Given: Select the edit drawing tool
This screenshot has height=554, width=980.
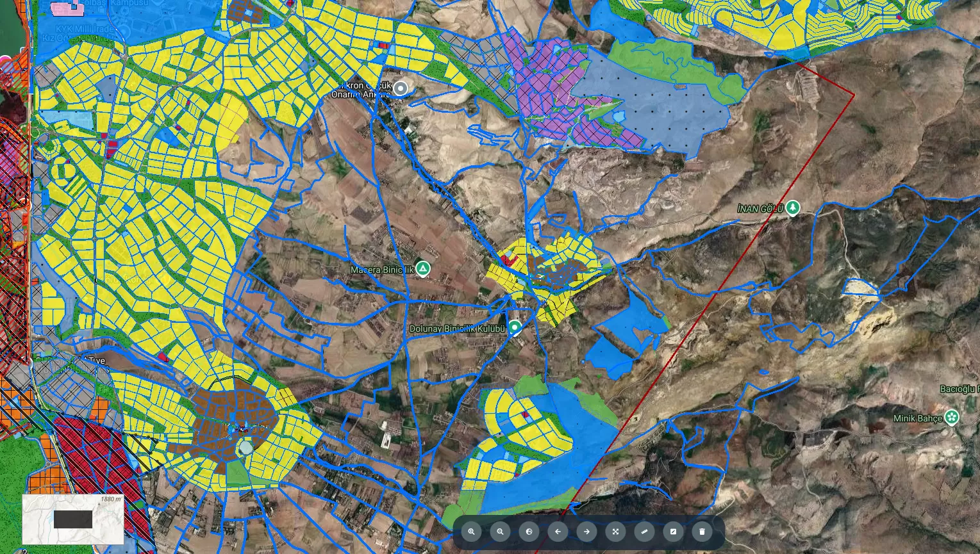Looking at the screenshot, I should pyautogui.click(x=674, y=532).
